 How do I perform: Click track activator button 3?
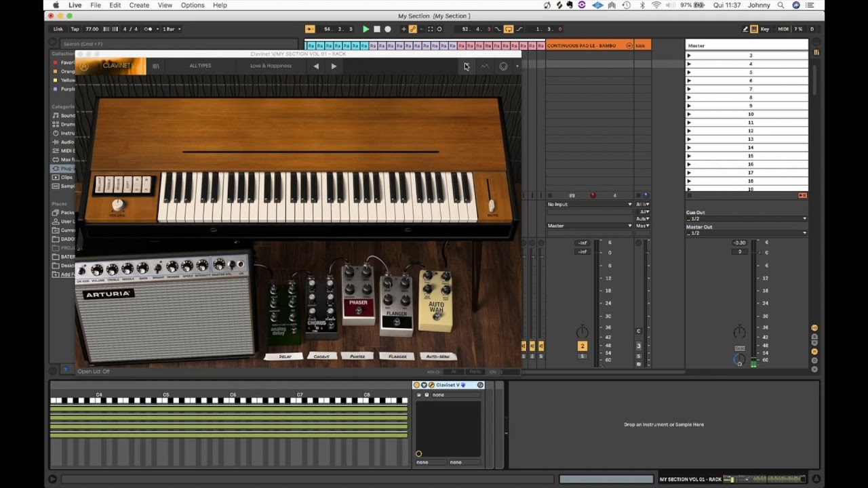pyautogui.click(x=638, y=346)
